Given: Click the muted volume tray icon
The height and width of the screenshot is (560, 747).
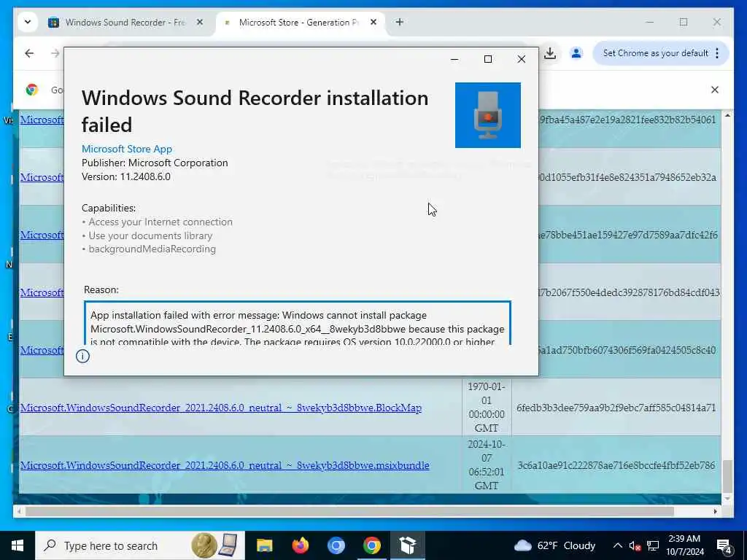Looking at the screenshot, I should [x=635, y=545].
